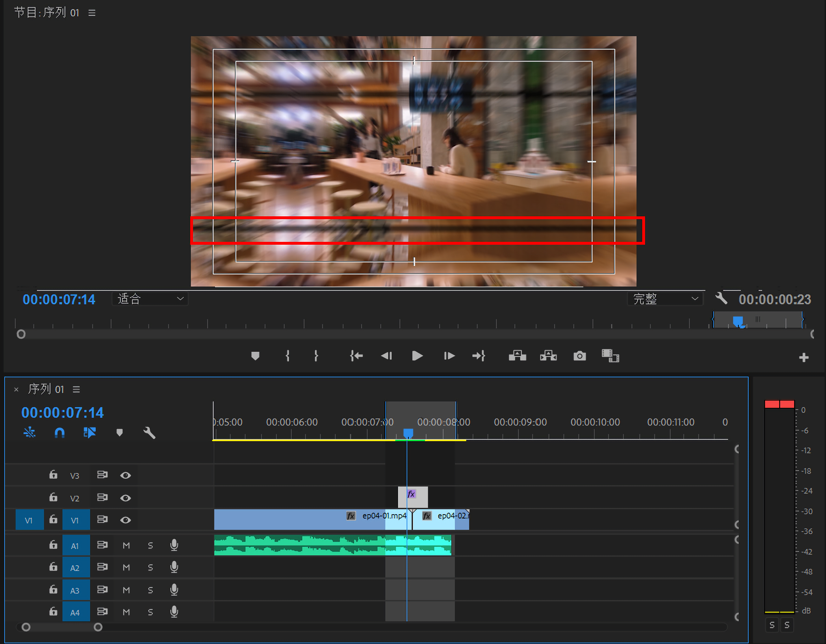Screen dimensions: 826x644
Task: Enable voice-over record on A4
Action: point(174,611)
